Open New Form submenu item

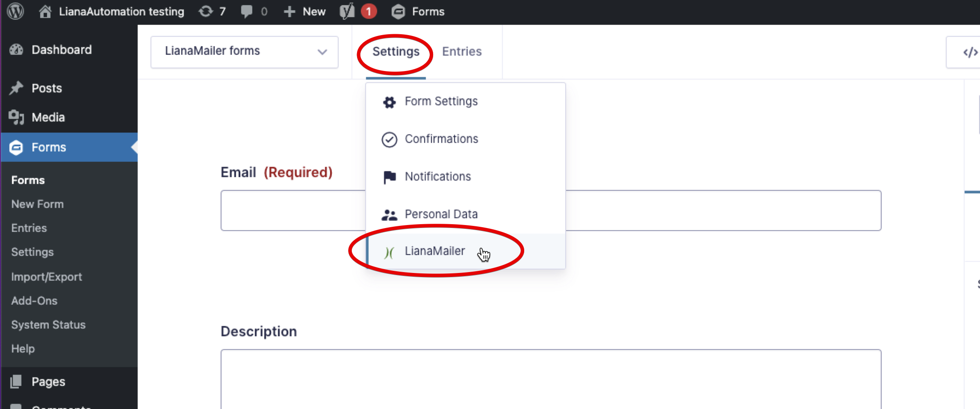click(37, 204)
